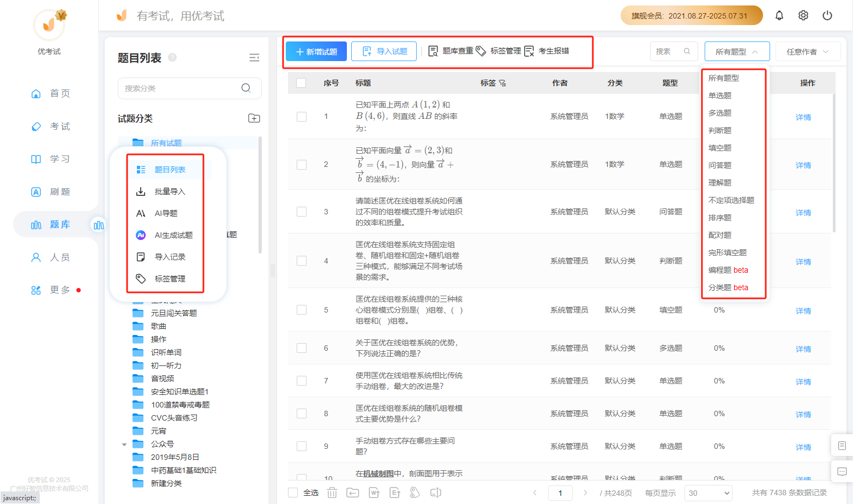The image size is (853, 504).
Task: Open the settings gear in the header
Action: [803, 16]
